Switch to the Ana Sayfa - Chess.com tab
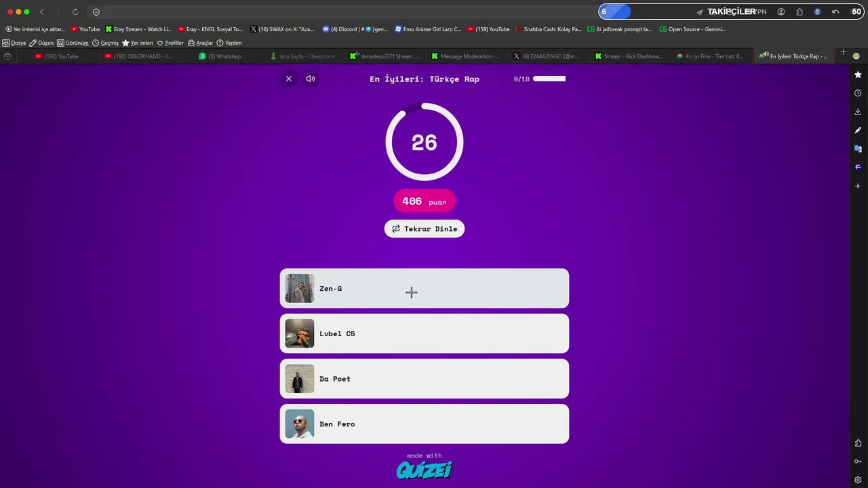This screenshot has height=488, width=868. (302, 56)
